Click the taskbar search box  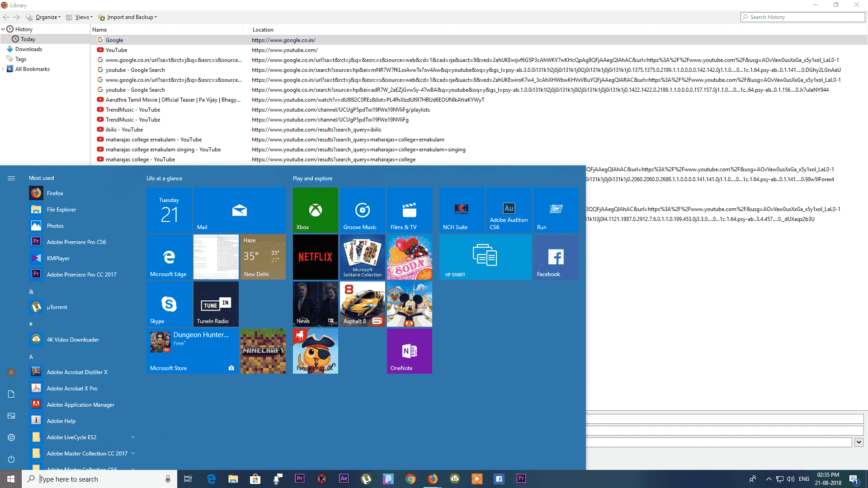99,479
